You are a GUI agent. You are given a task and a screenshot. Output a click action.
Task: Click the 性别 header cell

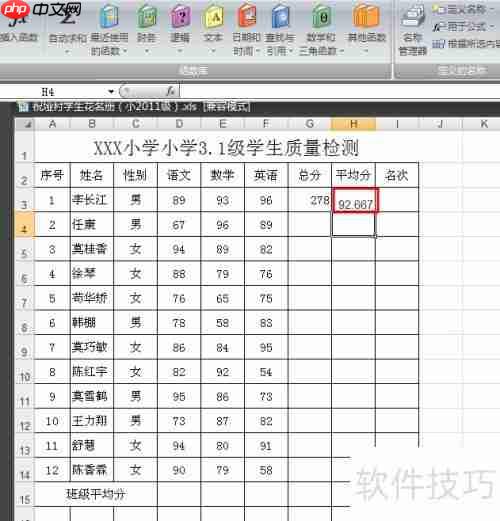135,175
